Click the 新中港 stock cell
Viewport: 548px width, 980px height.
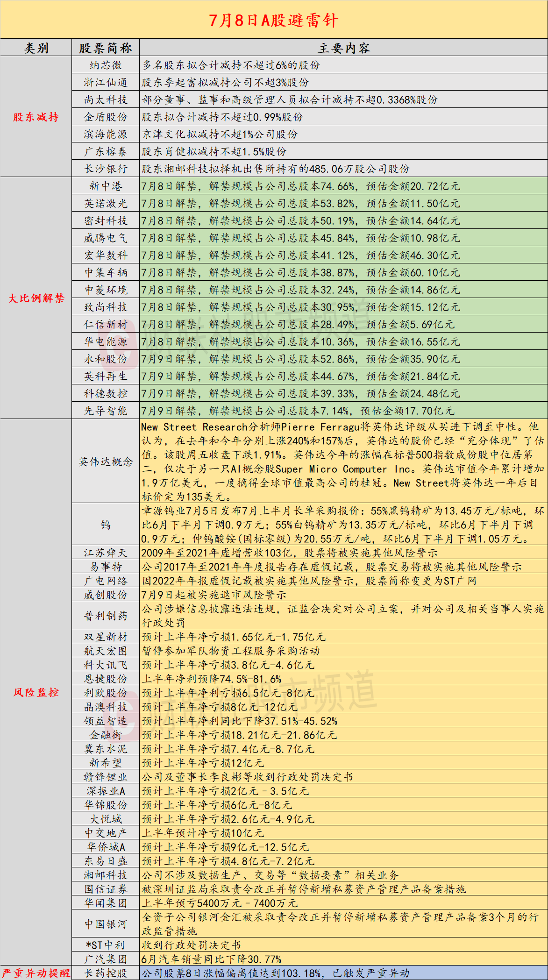[x=106, y=186]
